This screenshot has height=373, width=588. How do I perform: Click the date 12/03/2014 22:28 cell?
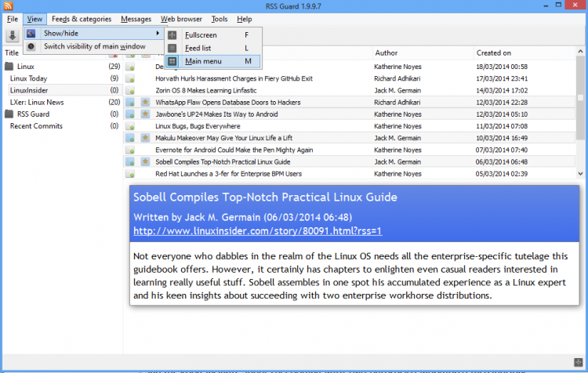coord(502,103)
